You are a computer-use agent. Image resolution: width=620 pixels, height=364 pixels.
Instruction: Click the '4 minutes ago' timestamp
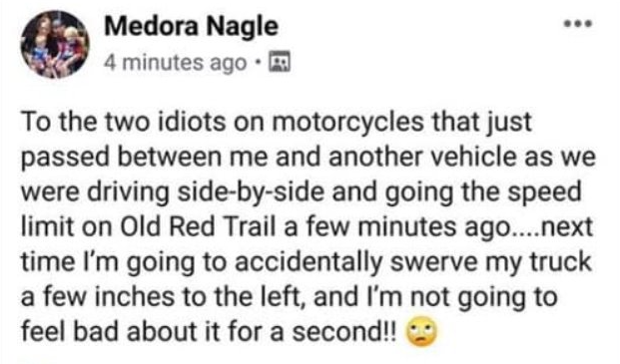point(176,63)
